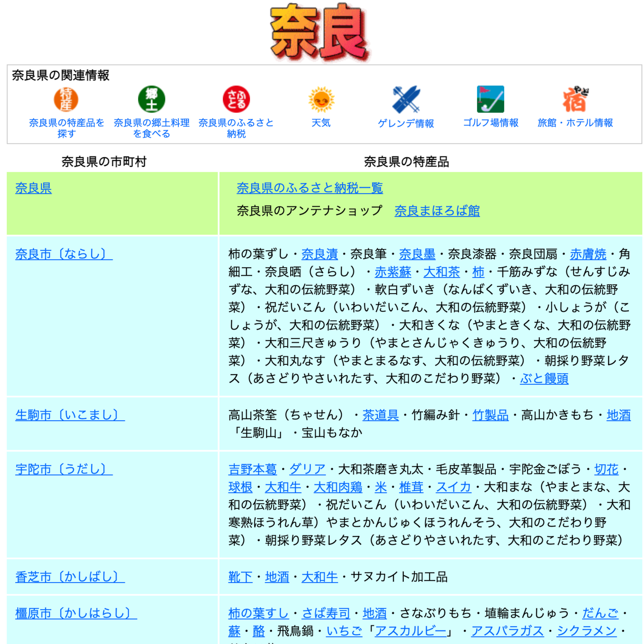Open the ゴルフ場情報 link
Image resolution: width=644 pixels, height=644 pixels.
(x=490, y=123)
